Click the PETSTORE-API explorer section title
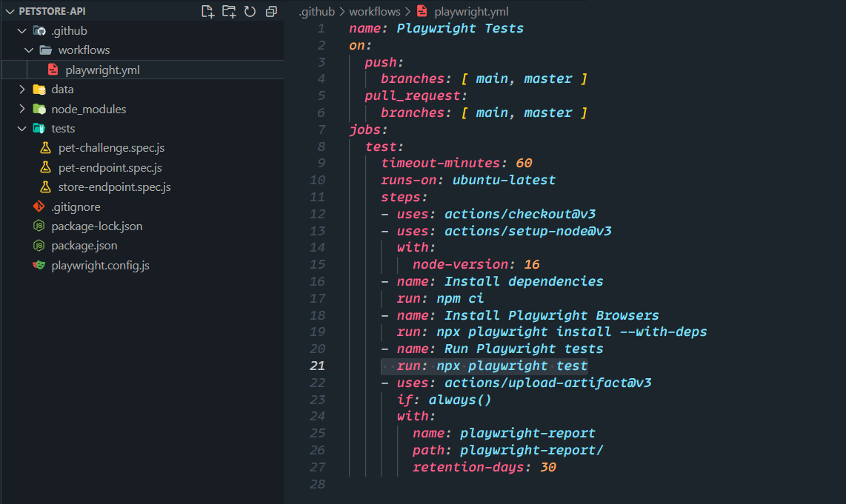The image size is (846, 504). tap(52, 11)
